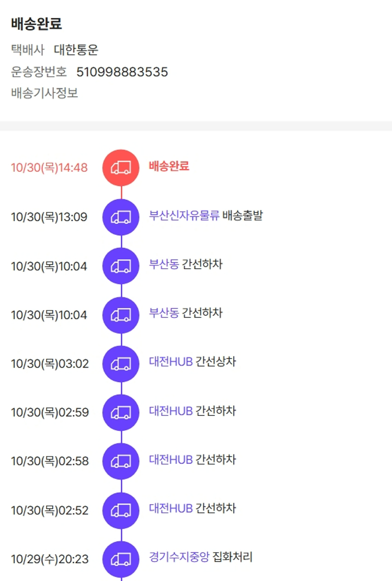Select the truck icon beside 대전HUB 간선상차

pos(121,363)
